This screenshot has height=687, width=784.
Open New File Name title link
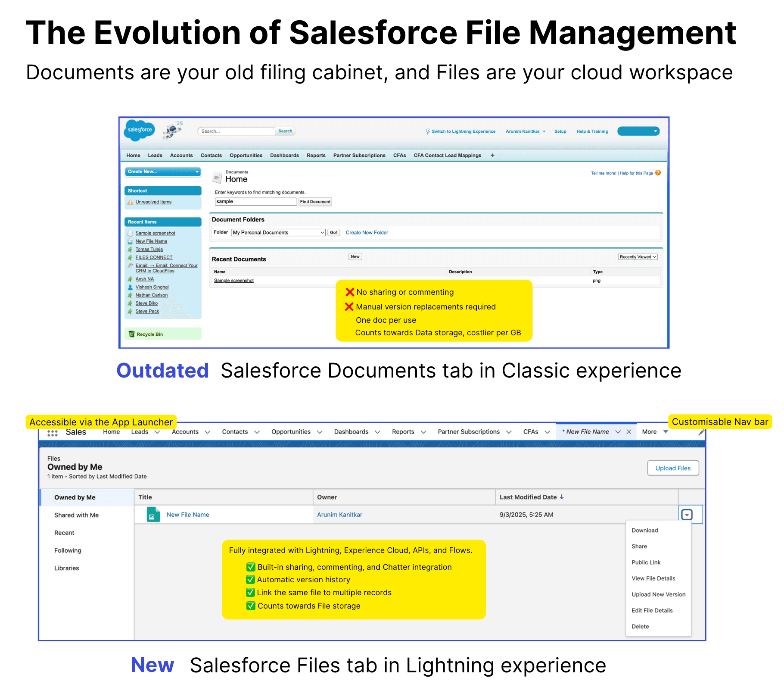click(x=188, y=515)
